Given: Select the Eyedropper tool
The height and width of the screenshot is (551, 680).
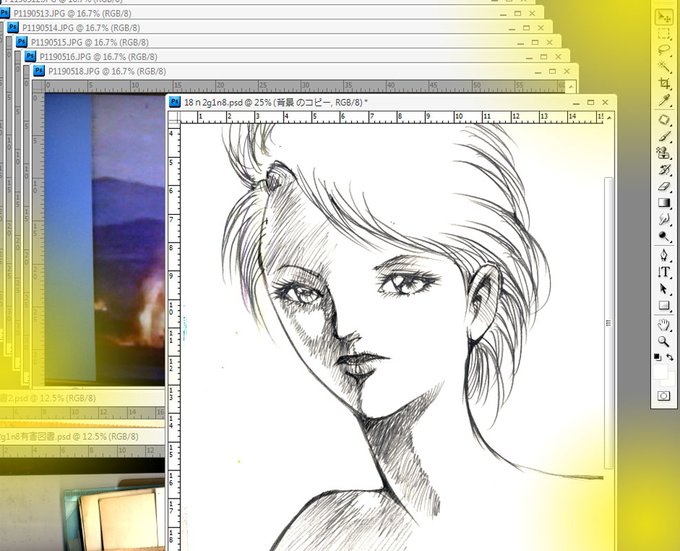Looking at the screenshot, I should point(664,100).
